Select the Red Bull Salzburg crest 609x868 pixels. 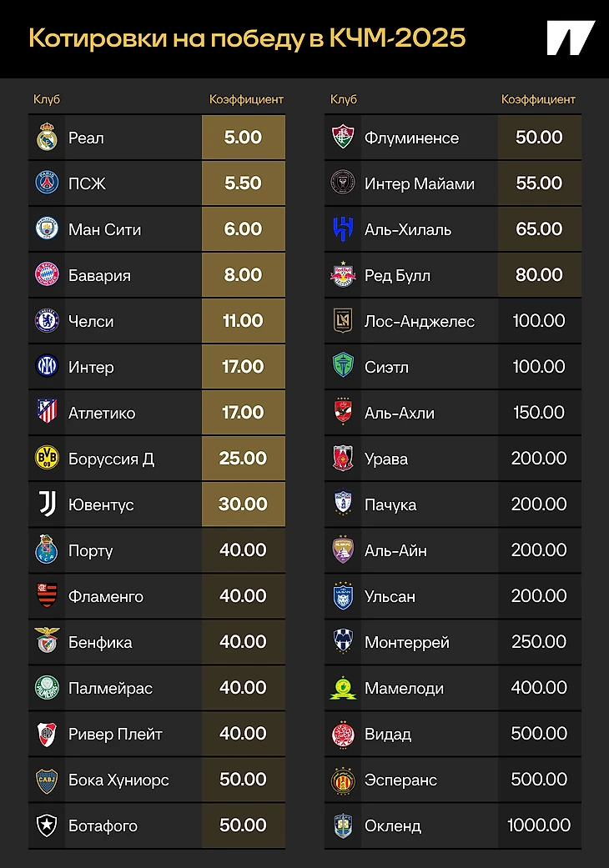click(343, 274)
